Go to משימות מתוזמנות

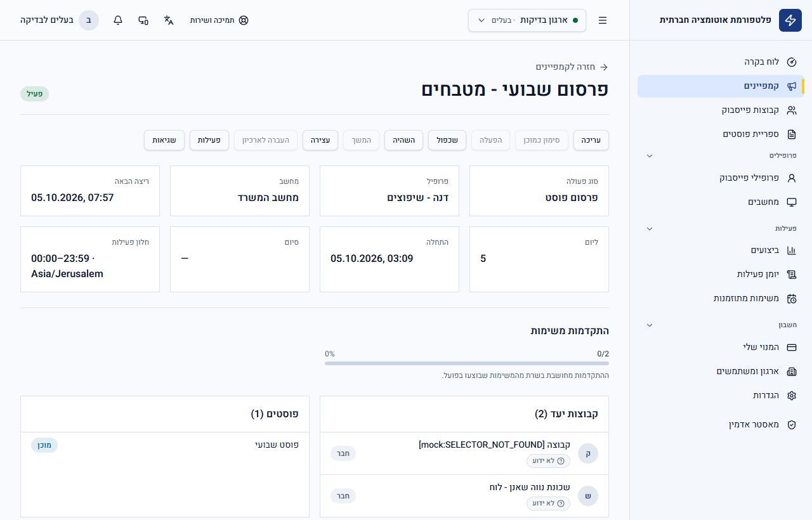(x=721, y=299)
